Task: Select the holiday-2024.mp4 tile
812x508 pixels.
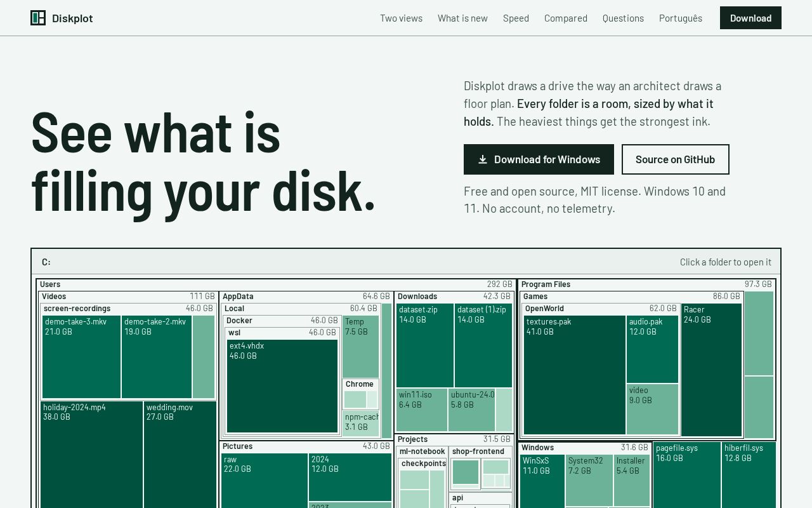Action: click(92, 455)
